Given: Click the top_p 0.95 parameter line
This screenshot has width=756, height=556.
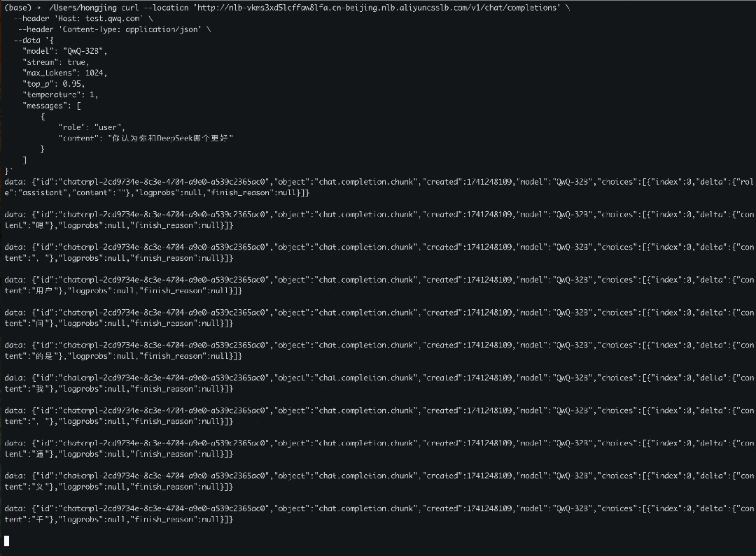Looking at the screenshot, I should [55, 84].
